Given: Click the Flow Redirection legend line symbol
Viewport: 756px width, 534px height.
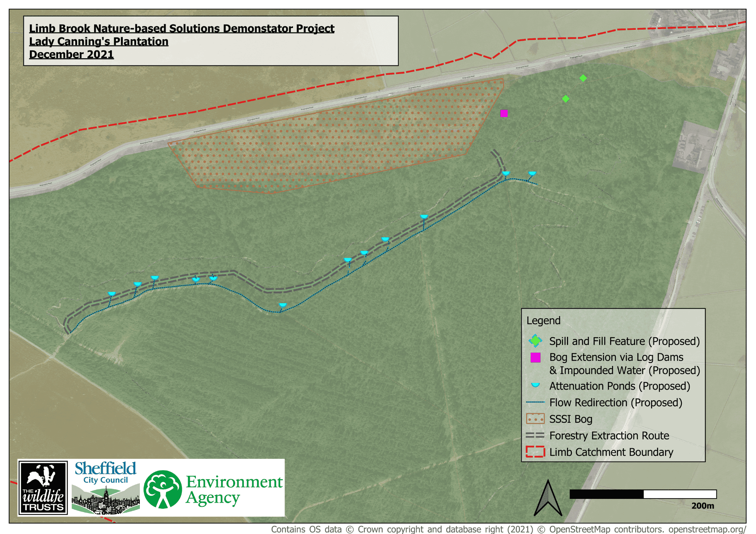Looking at the screenshot, I should coord(535,403).
